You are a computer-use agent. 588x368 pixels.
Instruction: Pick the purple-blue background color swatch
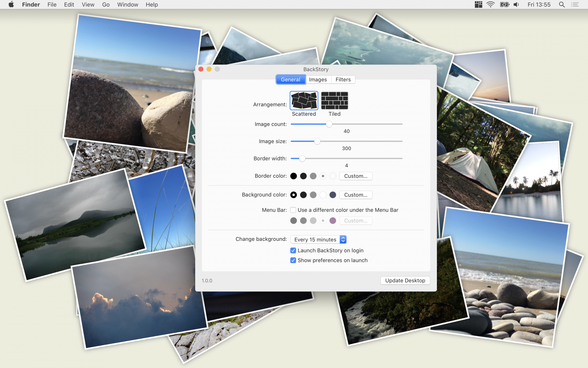pos(333,195)
